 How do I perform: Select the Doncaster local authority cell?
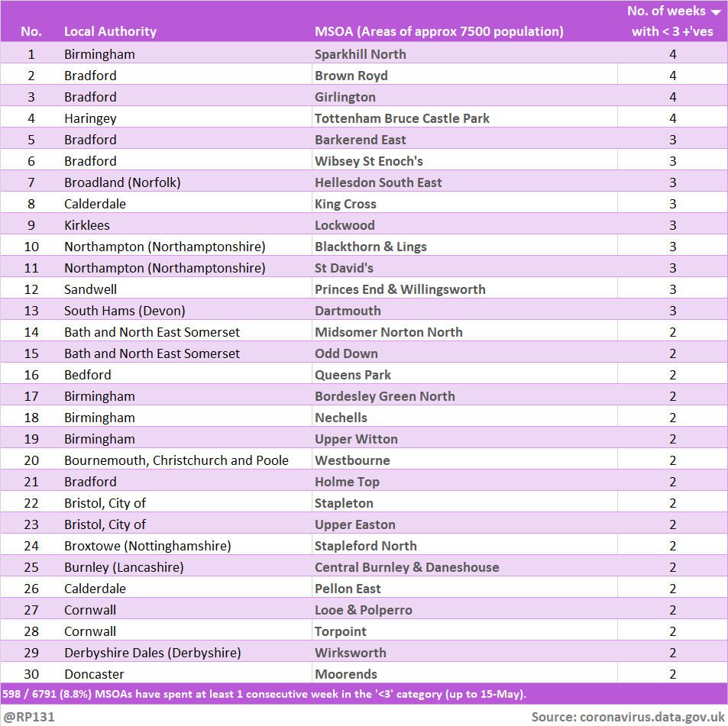click(x=94, y=674)
